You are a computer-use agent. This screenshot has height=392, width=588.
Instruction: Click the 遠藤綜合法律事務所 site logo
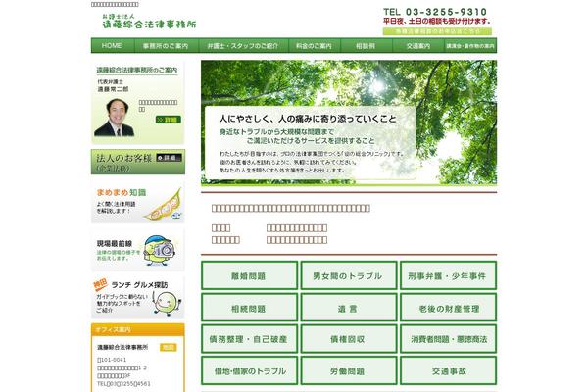[149, 22]
